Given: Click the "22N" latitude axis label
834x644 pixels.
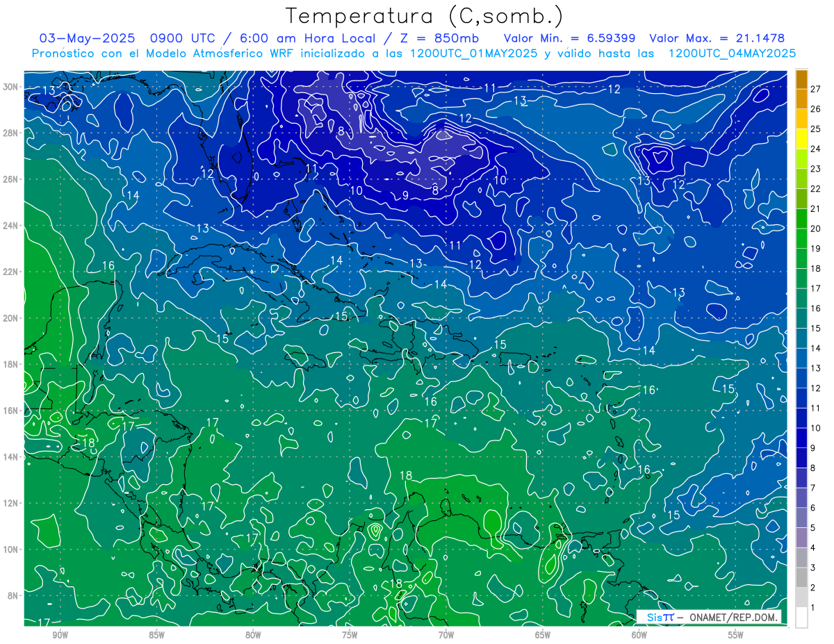Looking at the screenshot, I should 11,272.
